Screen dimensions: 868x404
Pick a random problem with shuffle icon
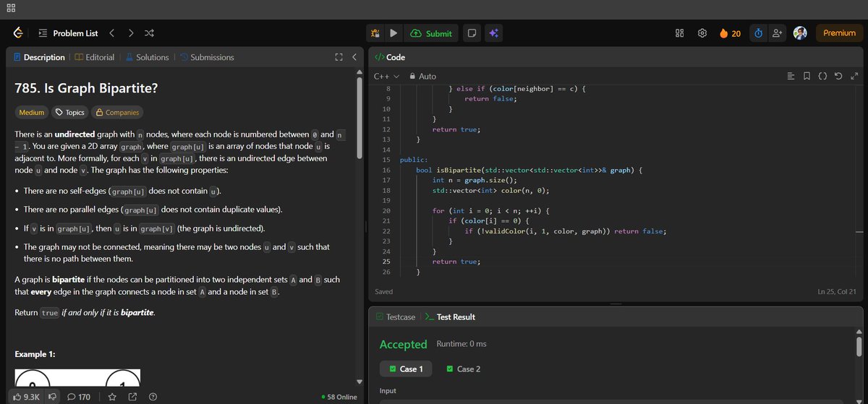click(x=149, y=33)
